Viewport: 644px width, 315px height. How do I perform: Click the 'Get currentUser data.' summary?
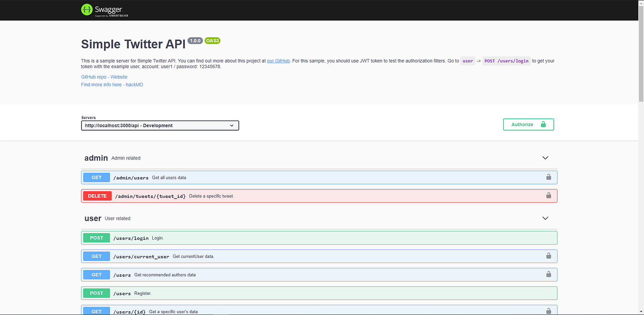(194, 257)
